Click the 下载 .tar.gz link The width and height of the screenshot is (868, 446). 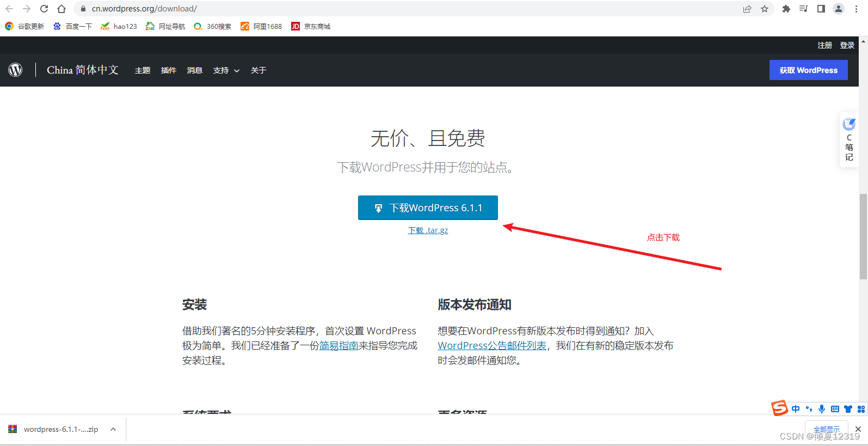click(428, 230)
